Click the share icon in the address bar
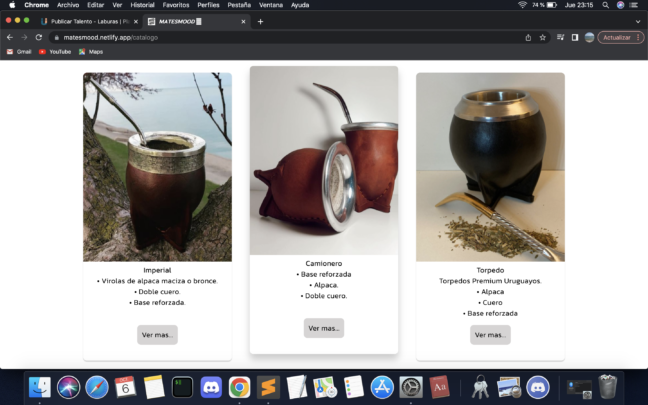Image resolution: width=648 pixels, height=405 pixels. 528,37
